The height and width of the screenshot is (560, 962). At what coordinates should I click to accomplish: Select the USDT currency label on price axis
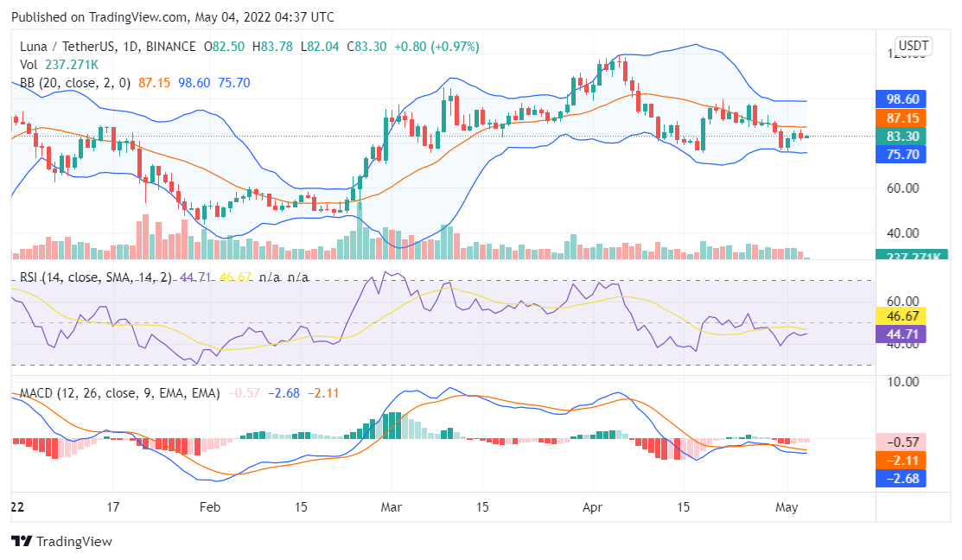[914, 46]
